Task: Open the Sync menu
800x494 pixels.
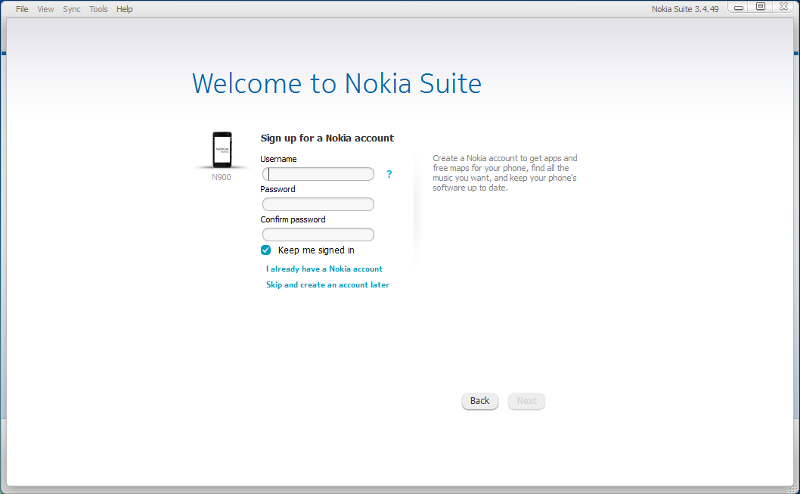Action: coord(72,9)
